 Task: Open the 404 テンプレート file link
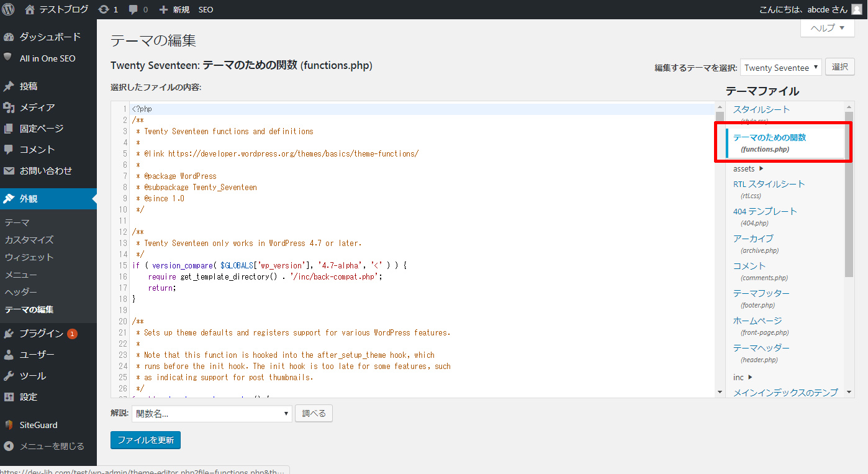(765, 211)
